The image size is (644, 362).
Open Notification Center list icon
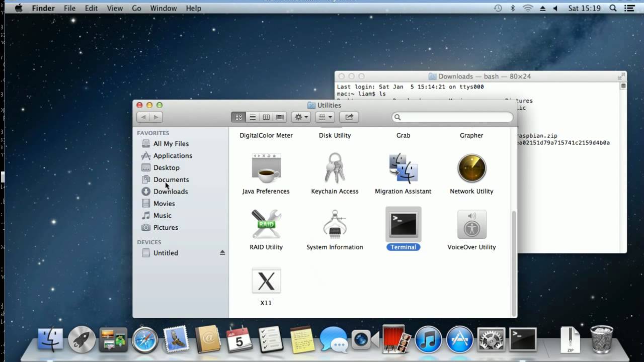click(629, 8)
